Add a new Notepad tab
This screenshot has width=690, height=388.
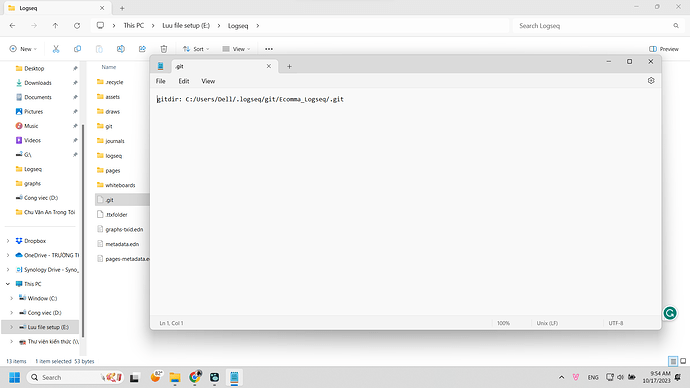(289, 66)
